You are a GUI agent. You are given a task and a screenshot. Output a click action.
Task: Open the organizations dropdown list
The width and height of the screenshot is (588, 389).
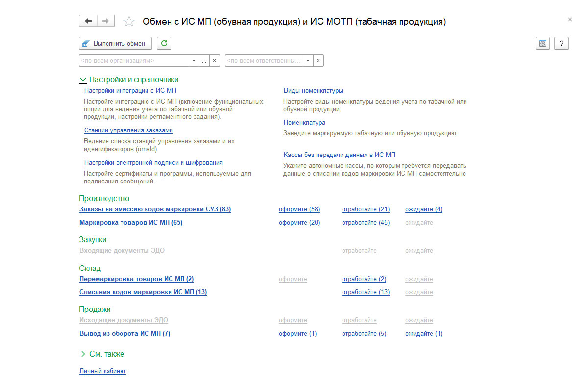[194, 61]
